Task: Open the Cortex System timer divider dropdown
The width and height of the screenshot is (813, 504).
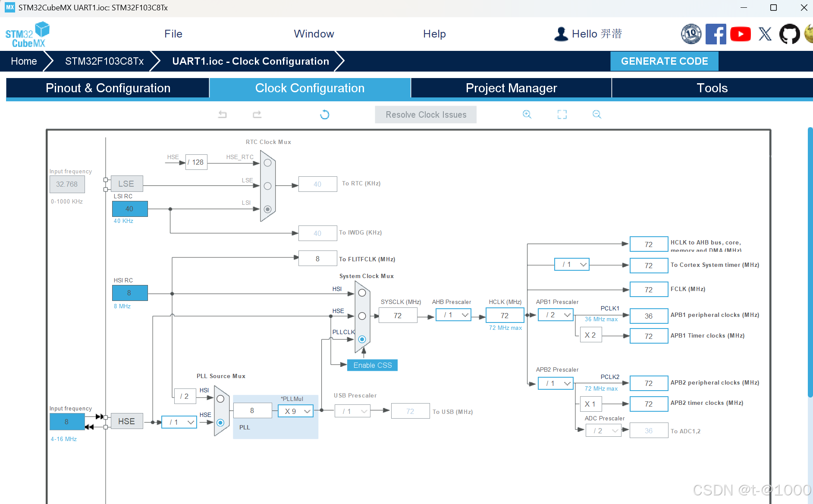Action: [x=572, y=264]
